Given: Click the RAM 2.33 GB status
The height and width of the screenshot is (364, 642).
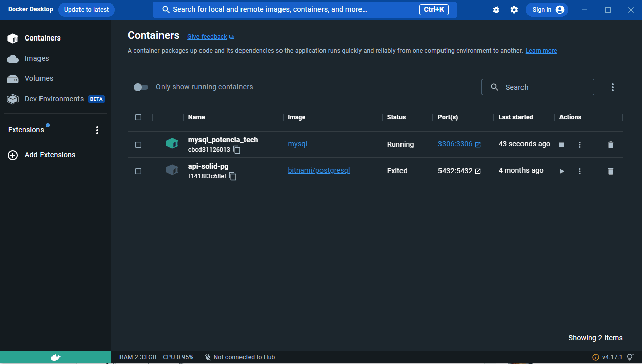Looking at the screenshot, I should click(138, 357).
